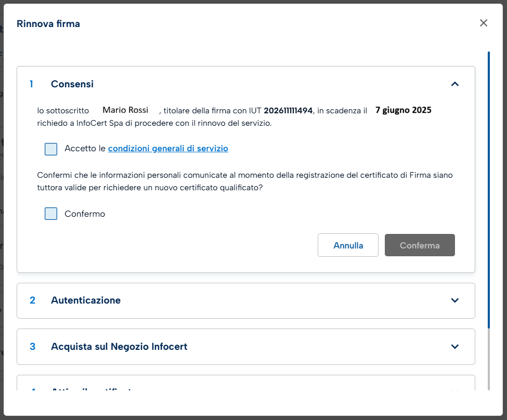Check the Confermo checkbox
Viewport: 507px width, 420px height.
point(51,214)
